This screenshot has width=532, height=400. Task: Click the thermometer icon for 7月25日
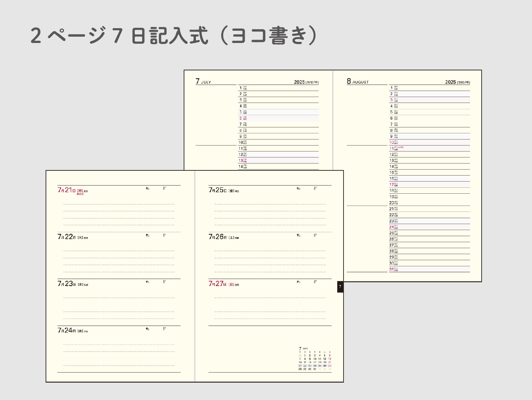[x=315, y=188]
